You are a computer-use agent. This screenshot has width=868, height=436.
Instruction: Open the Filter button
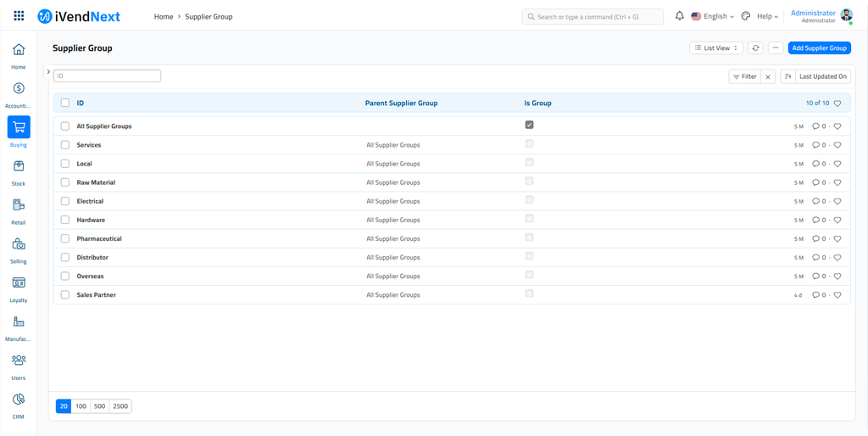pos(745,77)
